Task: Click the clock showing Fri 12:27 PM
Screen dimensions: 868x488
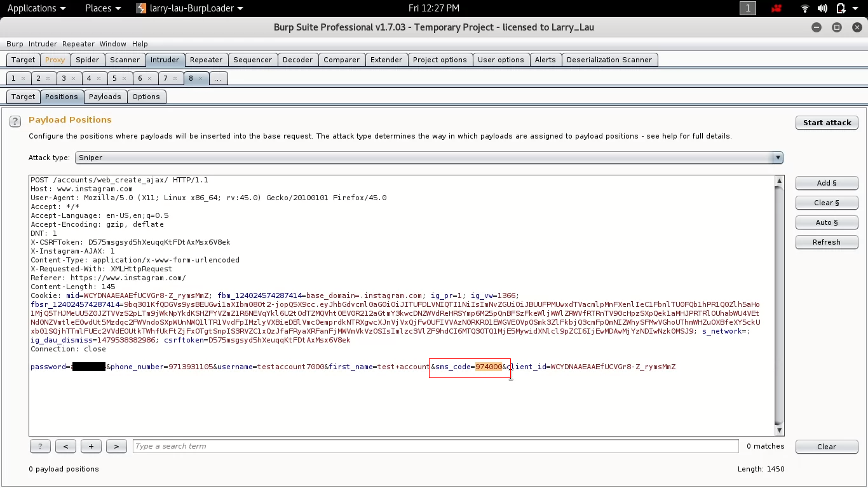Action: pyautogui.click(x=433, y=8)
